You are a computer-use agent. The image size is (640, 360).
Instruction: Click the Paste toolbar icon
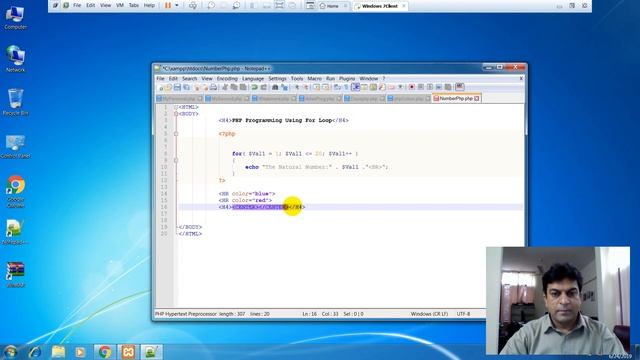pyautogui.click(x=243, y=87)
